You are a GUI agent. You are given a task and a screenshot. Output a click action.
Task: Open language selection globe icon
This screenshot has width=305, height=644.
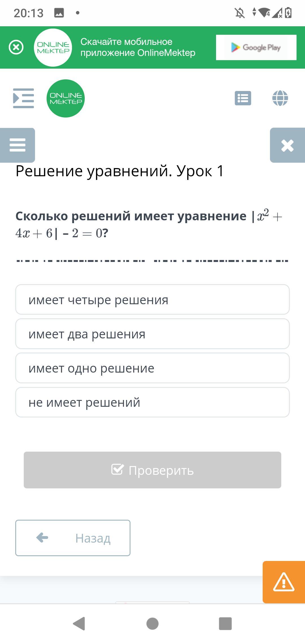(280, 98)
